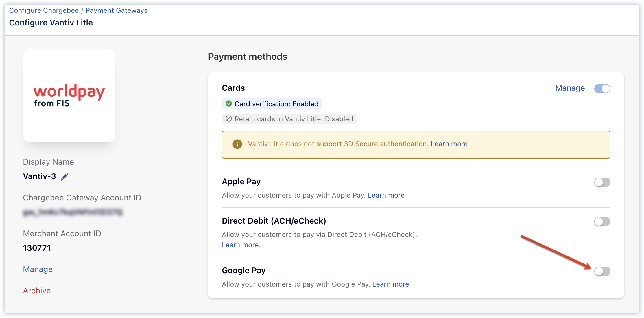Toggle off the Cards payment method switch
The height and width of the screenshot is (318, 644).
click(602, 89)
